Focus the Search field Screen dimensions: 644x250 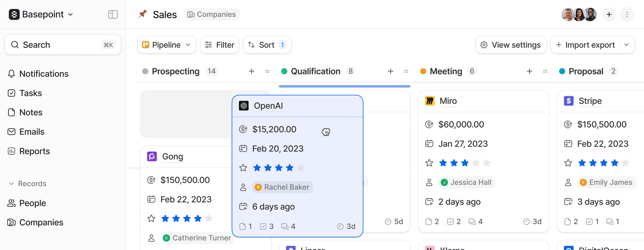tap(63, 45)
